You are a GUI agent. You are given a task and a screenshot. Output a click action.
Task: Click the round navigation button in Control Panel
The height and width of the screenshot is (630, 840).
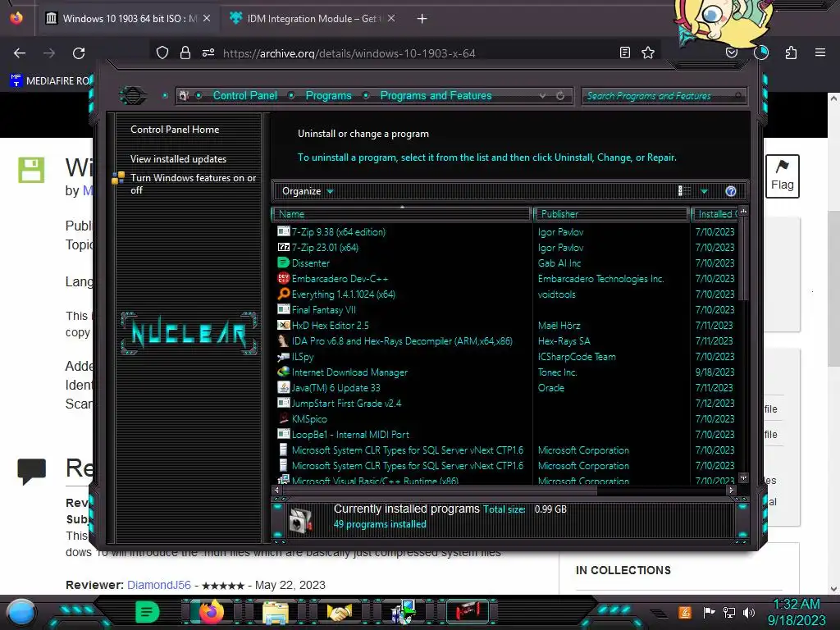coord(133,96)
